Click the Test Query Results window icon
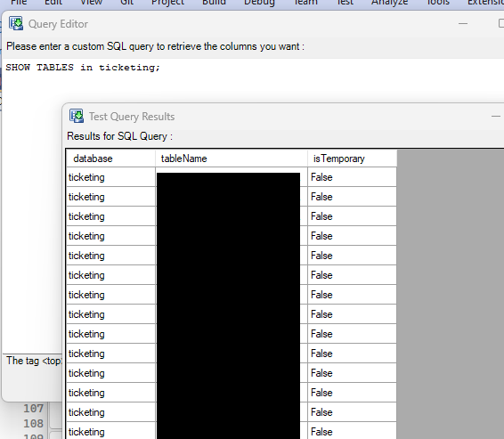 [77, 116]
